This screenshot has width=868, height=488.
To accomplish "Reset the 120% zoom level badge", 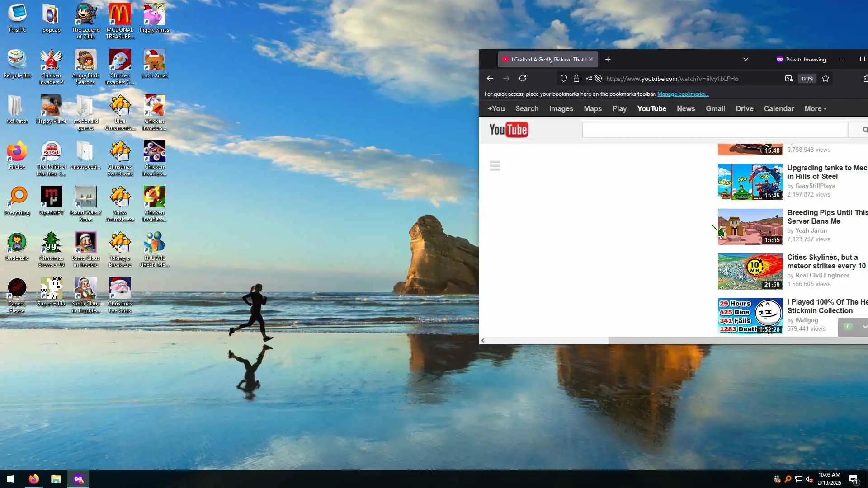I will pos(807,78).
